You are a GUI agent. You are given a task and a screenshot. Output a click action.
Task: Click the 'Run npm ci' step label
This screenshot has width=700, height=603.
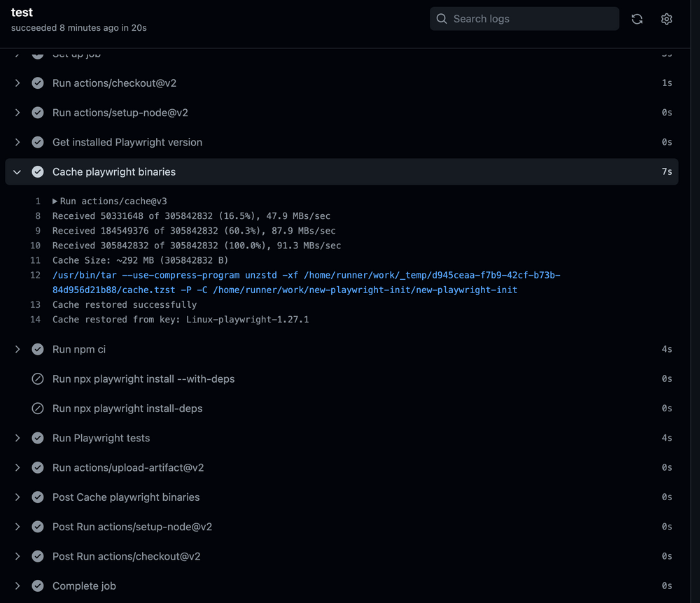[79, 349]
